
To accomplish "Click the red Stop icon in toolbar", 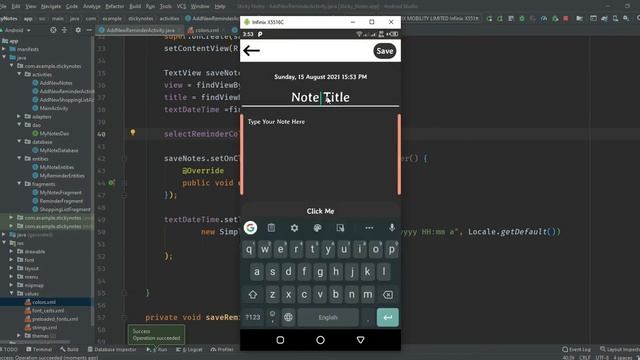I will pyautogui.click(x=566, y=18).
